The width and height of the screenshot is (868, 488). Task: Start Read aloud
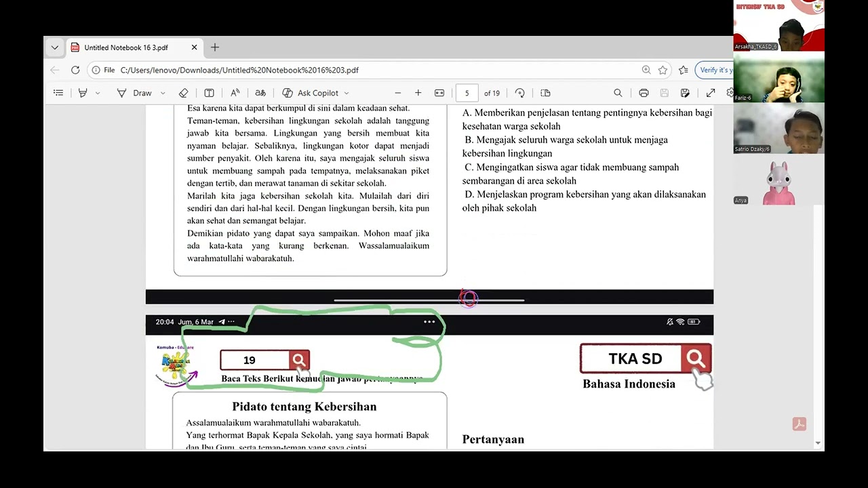point(235,93)
